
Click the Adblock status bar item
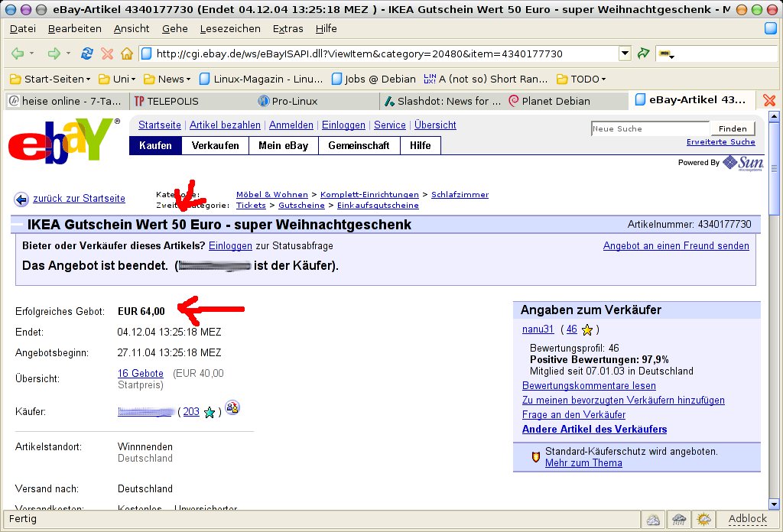tap(747, 520)
